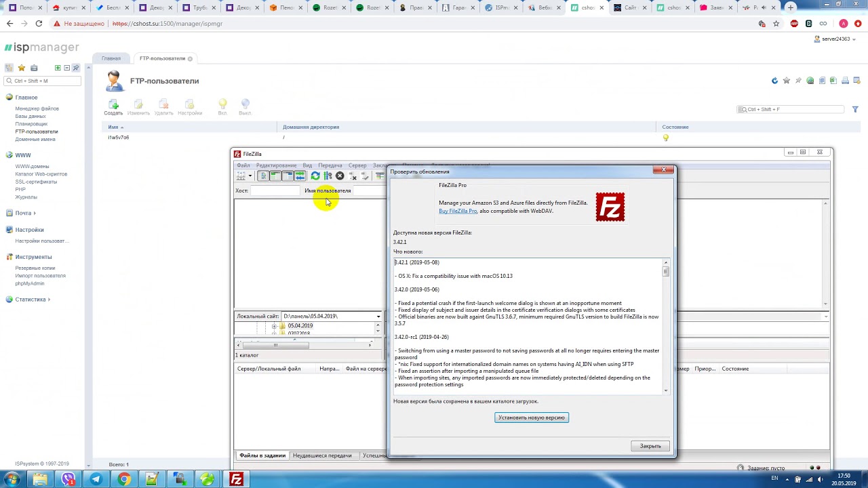Refresh the ispmanager FTP users list
This screenshot has width=868, height=488.
775,81
